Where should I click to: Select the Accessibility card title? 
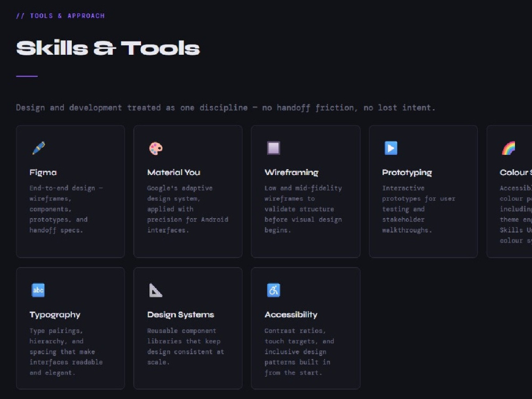[291, 314]
